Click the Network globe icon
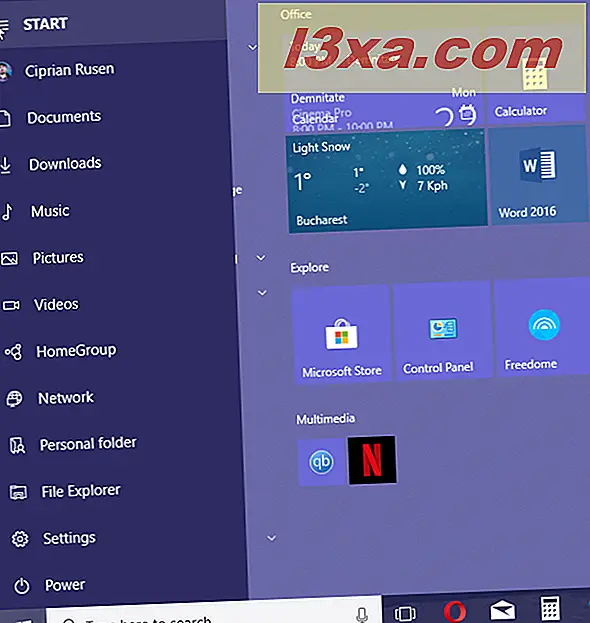Image resolution: width=590 pixels, height=623 pixels. (14, 399)
